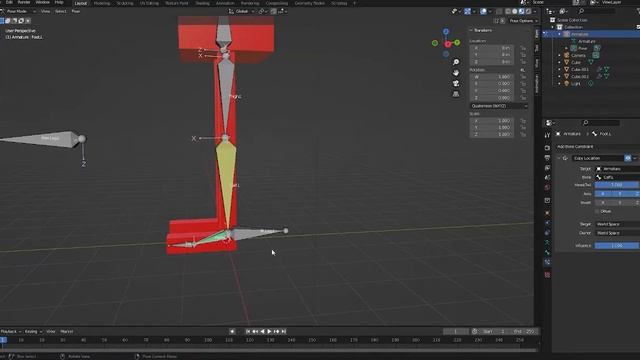The height and width of the screenshot is (360, 640).
Task: Click the play animation button
Action: click(269, 331)
